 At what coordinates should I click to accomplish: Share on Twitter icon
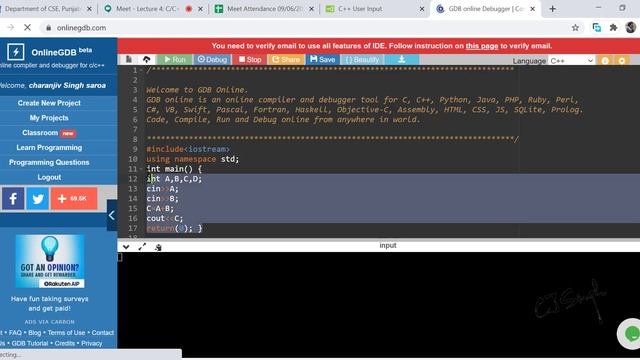(38, 199)
